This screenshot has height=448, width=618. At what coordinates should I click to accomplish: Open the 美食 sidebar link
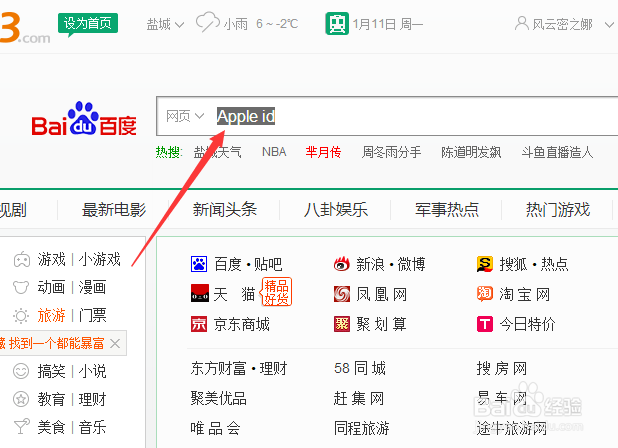tap(51, 427)
